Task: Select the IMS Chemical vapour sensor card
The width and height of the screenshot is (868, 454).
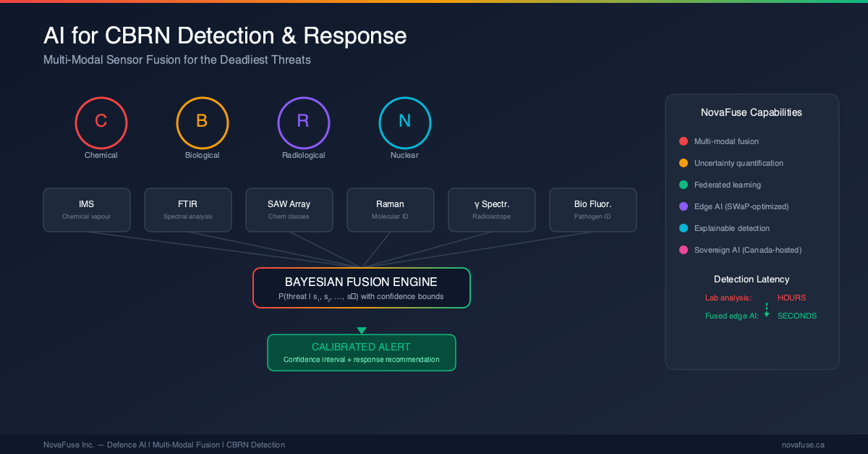Action: click(x=87, y=210)
